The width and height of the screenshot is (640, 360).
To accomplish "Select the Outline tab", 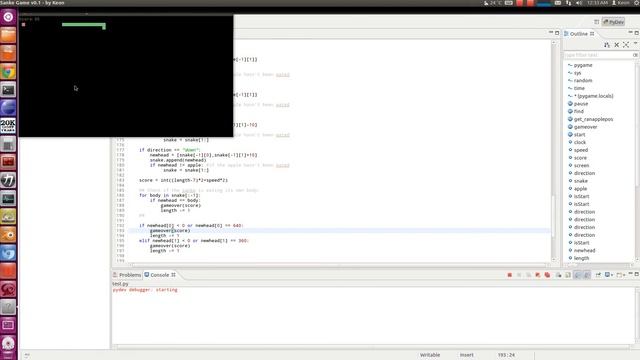I will tap(579, 34).
